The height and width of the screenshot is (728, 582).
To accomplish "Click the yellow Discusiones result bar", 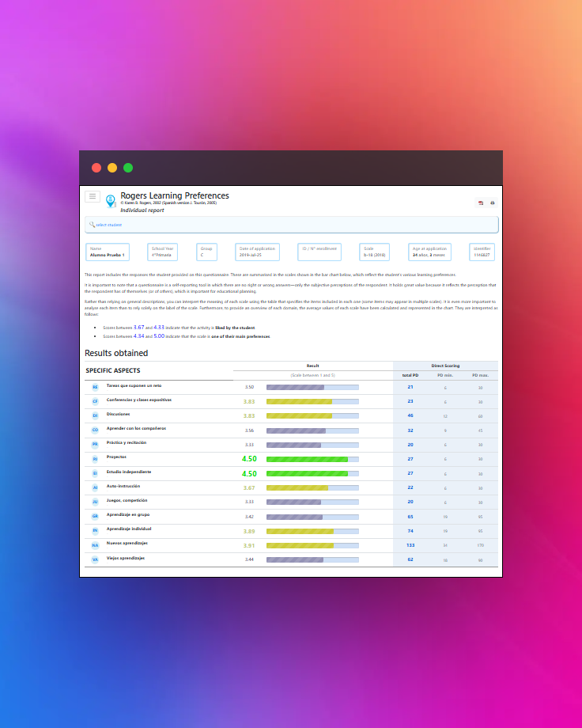I will (300, 416).
